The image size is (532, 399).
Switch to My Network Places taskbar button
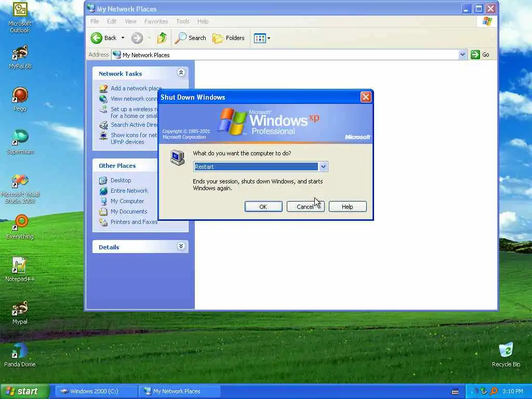[x=179, y=391]
